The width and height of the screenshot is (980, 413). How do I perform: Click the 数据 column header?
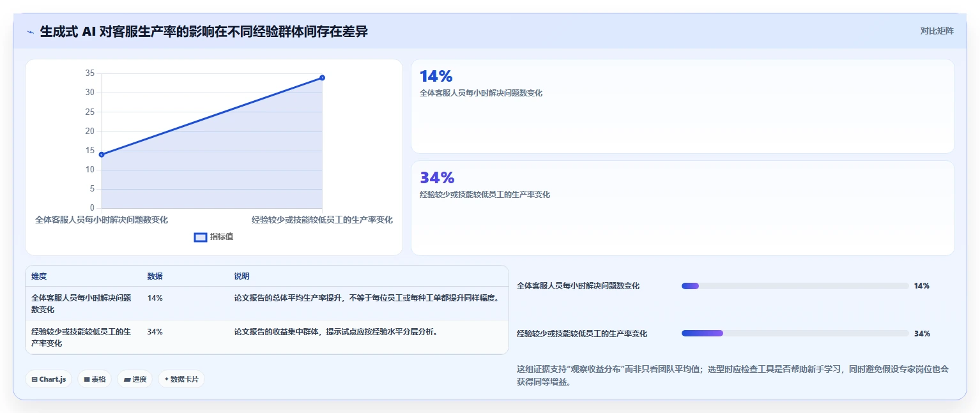(x=155, y=276)
